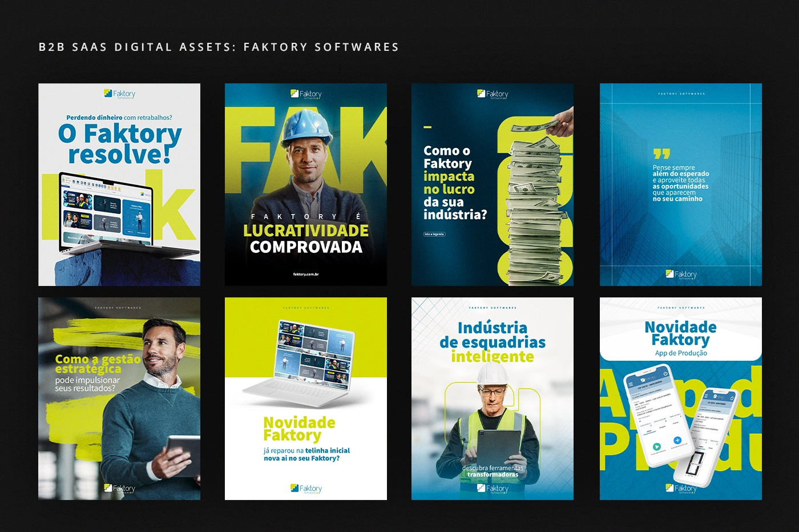Screen dimensions: 799x532
Task: Click "pode impulsionar seus resultados?" text
Action: (87, 384)
